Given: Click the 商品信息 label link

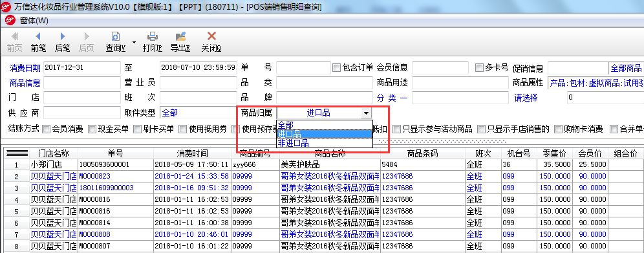Looking at the screenshot, I should [25, 83].
